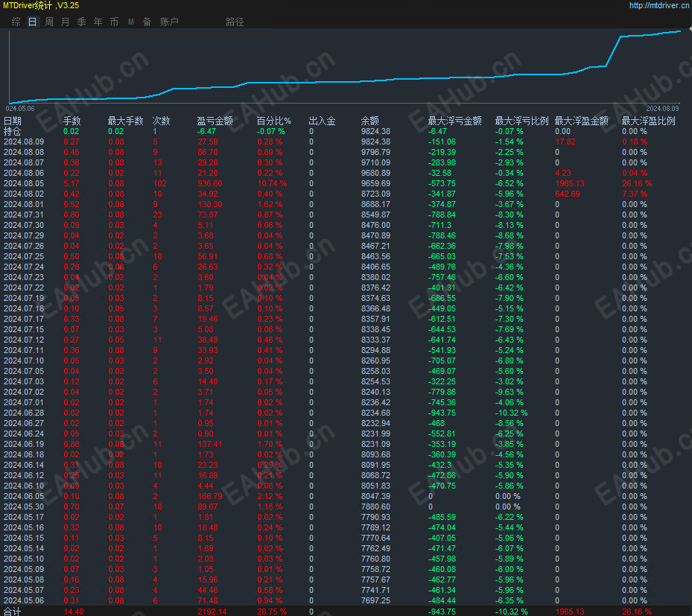The width and height of the screenshot is (692, 616).
Task: Click the 路径 path tab
Action: 235,22
